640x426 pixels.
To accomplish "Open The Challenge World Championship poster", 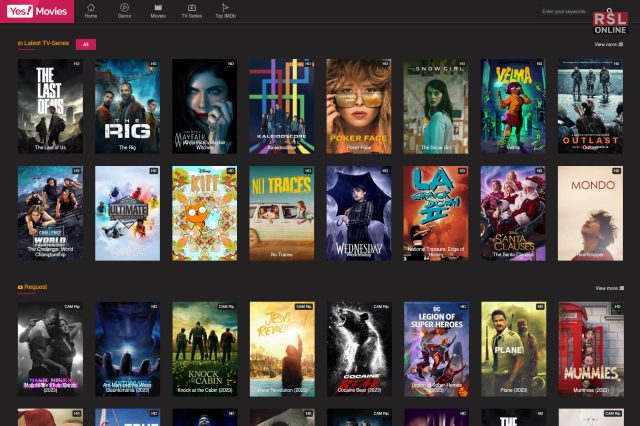I will coord(50,213).
